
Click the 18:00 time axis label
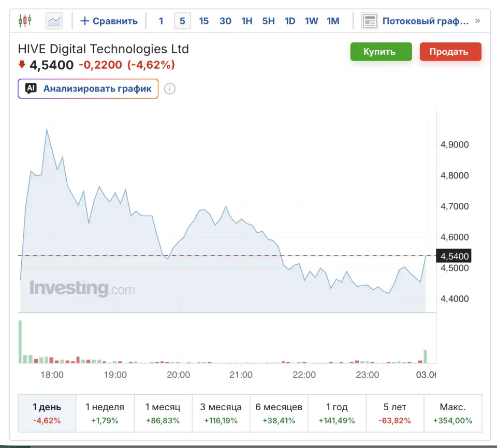52,375
